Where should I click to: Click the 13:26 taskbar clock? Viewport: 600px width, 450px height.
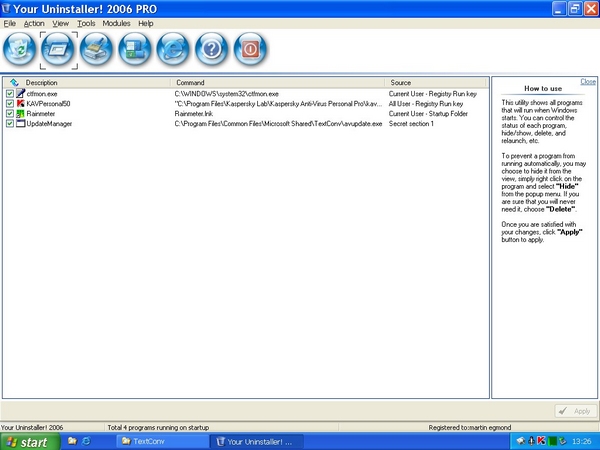582,442
